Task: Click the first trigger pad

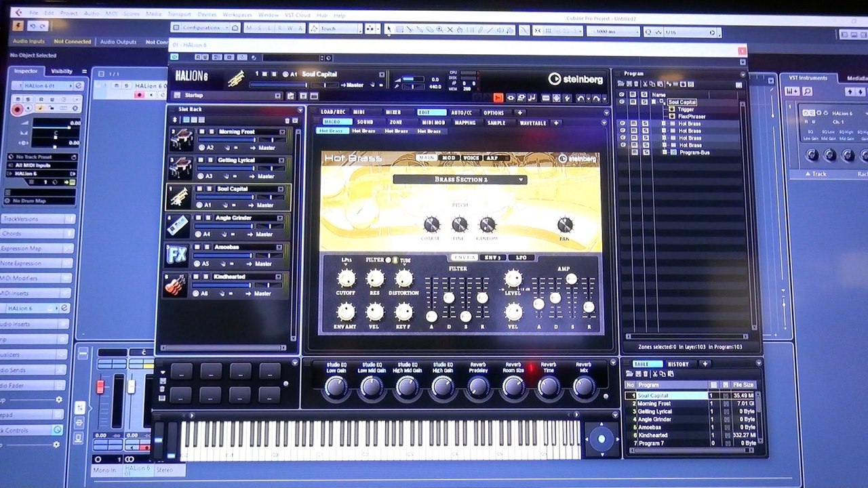Action: tap(181, 371)
